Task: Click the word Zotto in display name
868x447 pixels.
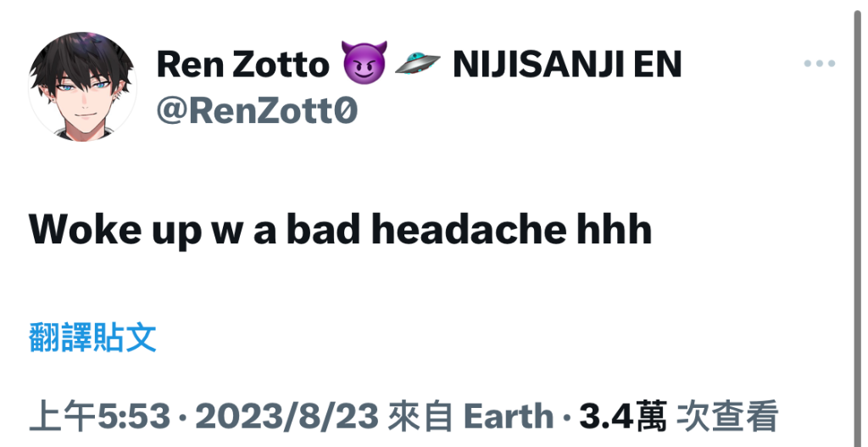Action: tap(281, 64)
